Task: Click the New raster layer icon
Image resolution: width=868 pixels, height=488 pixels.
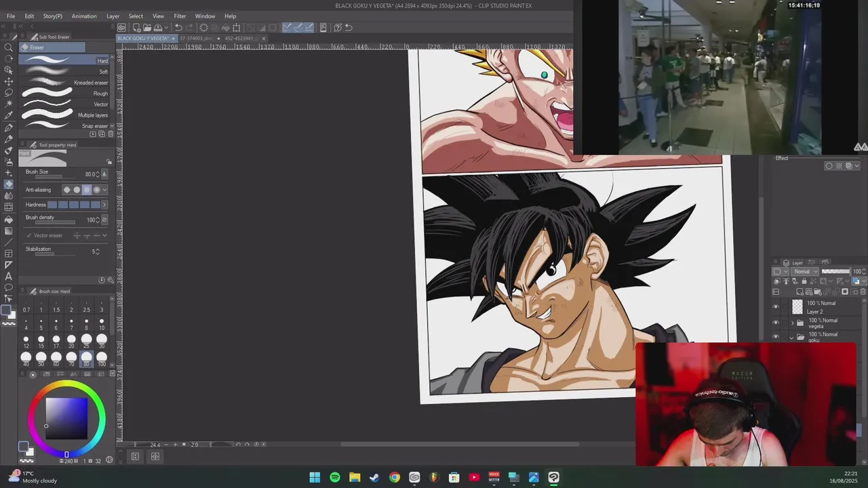Action: (800, 291)
